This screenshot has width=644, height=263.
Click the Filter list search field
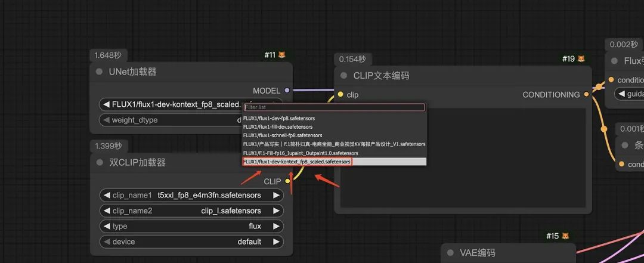click(x=334, y=107)
